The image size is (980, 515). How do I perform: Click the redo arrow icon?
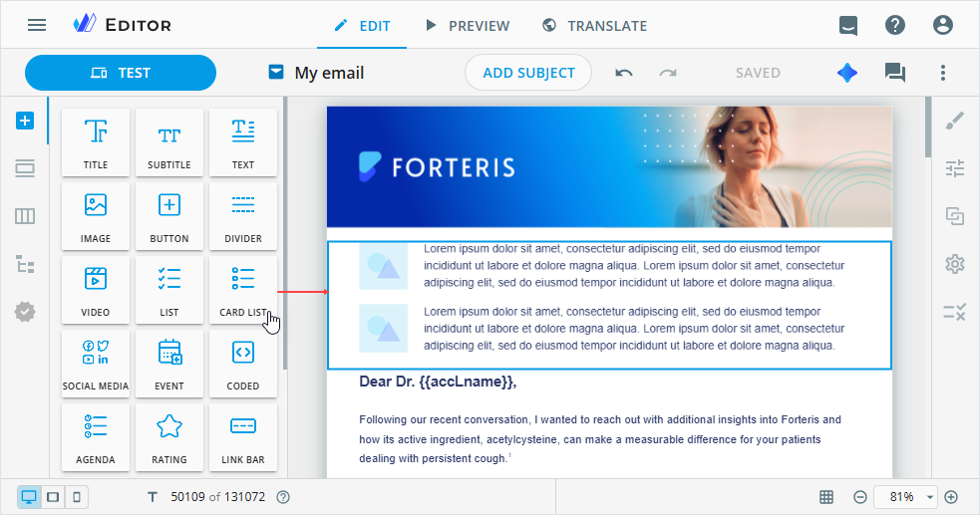668,73
